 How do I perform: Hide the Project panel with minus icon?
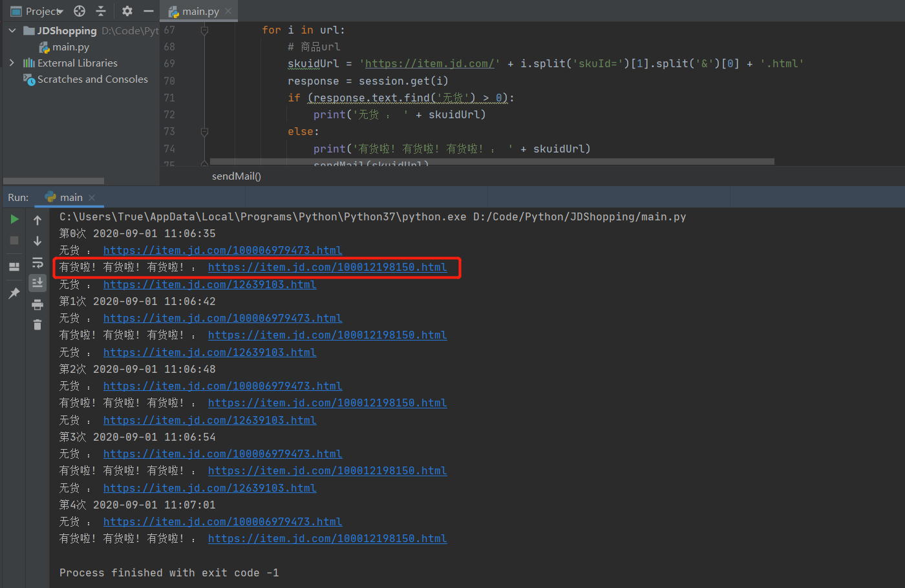tap(149, 11)
